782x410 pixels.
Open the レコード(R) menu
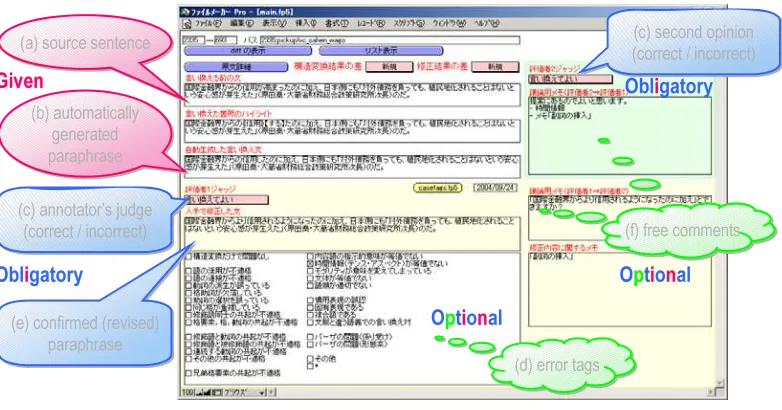(x=371, y=23)
